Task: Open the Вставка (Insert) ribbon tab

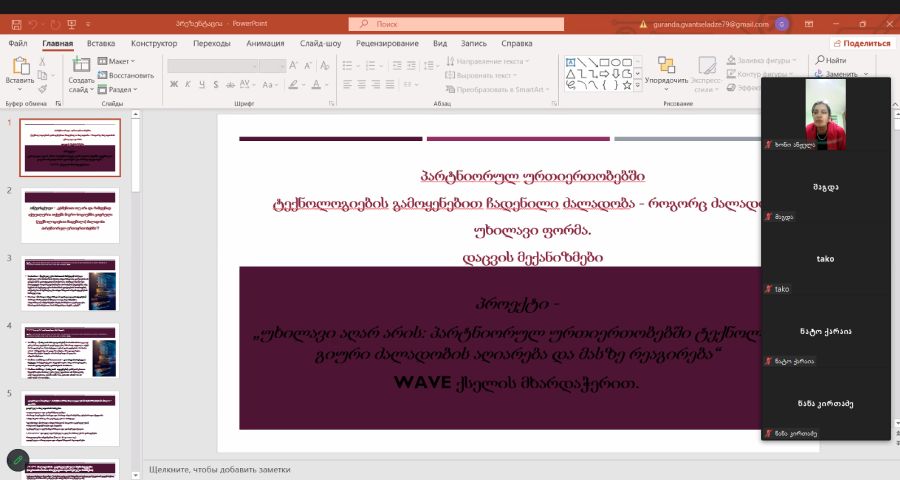Action: [x=100, y=43]
